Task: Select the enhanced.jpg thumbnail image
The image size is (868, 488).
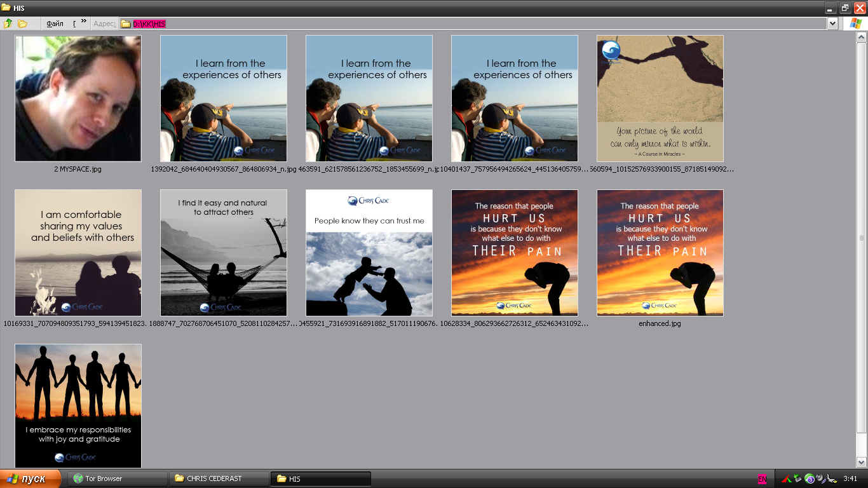Action: (x=660, y=253)
